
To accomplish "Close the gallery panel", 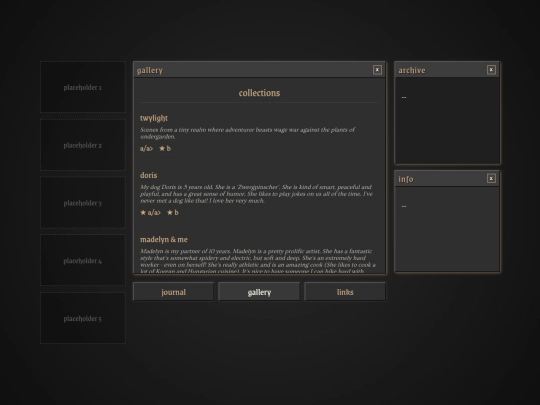I will point(377,70).
